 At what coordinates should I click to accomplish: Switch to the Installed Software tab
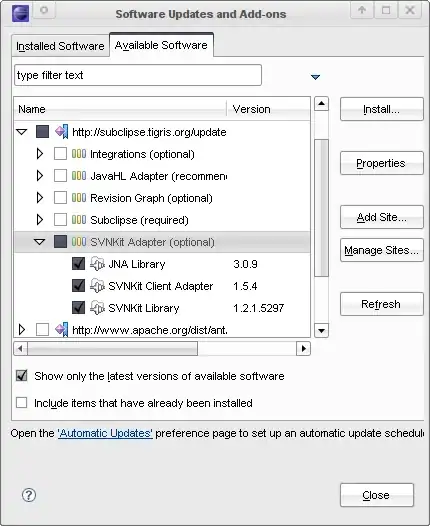click(x=60, y=46)
